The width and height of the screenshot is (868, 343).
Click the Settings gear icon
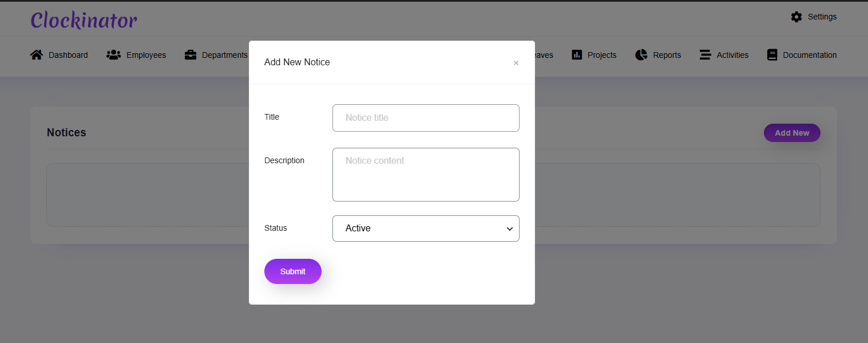tap(796, 17)
